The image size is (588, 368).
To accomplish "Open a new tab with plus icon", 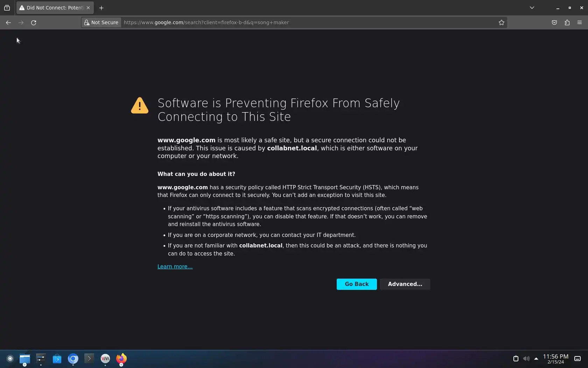I will [101, 8].
